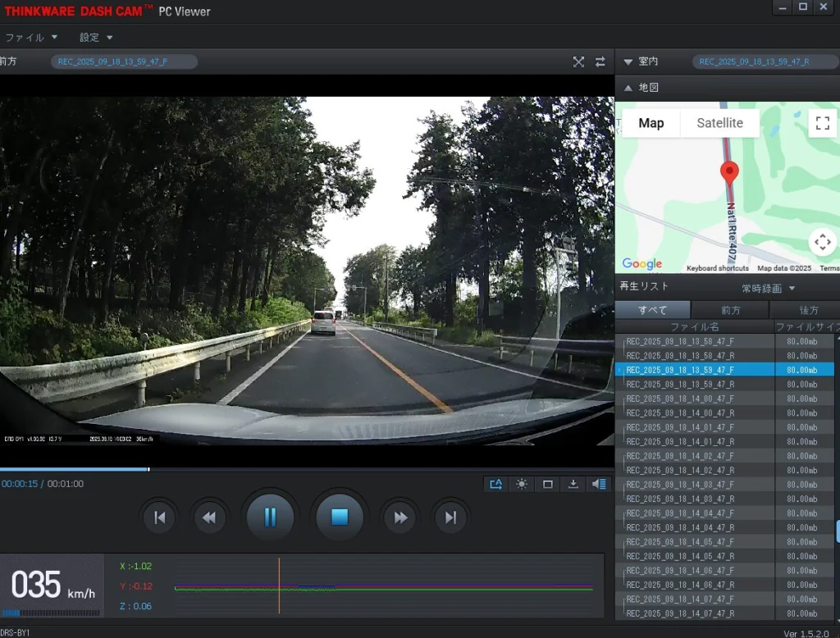
Task: Expand front video to fullscreen
Action: coord(578,62)
